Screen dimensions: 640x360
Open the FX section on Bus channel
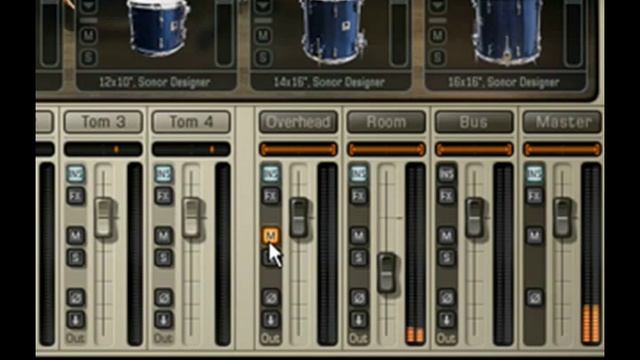[447, 196]
